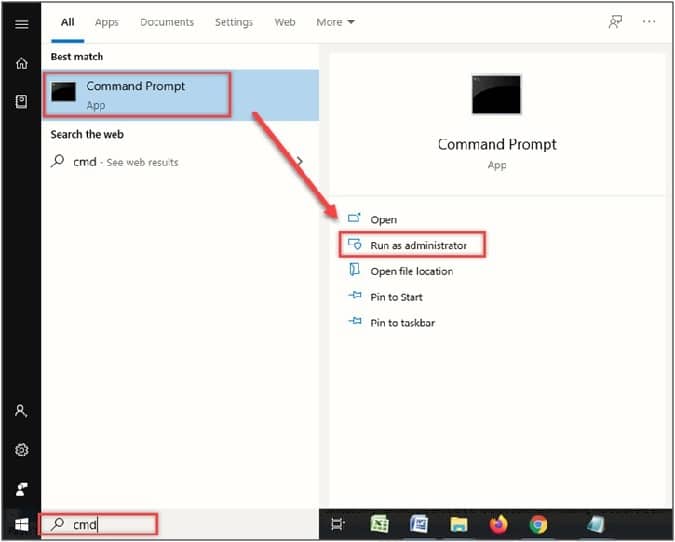Click the Command Prompt title in preview

(497, 144)
